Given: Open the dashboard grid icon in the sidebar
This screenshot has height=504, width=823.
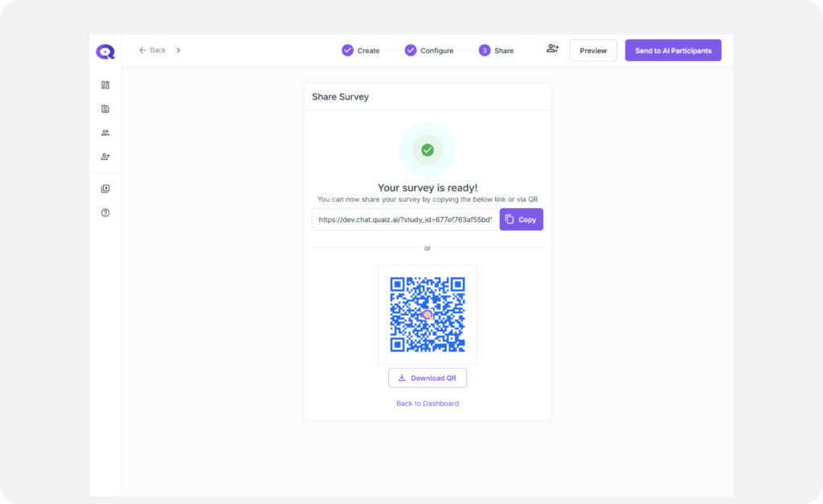Looking at the screenshot, I should click(105, 84).
